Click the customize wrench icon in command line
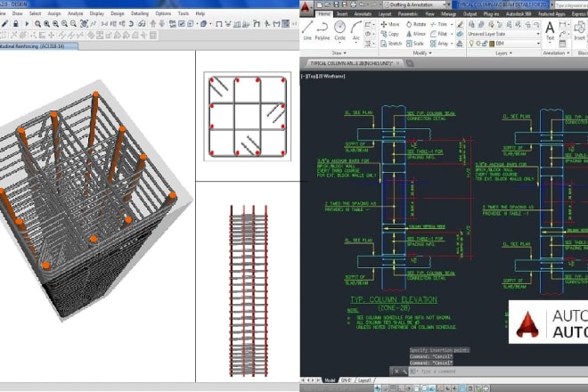Viewport: 588px width, 392px height. pyautogui.click(x=404, y=372)
